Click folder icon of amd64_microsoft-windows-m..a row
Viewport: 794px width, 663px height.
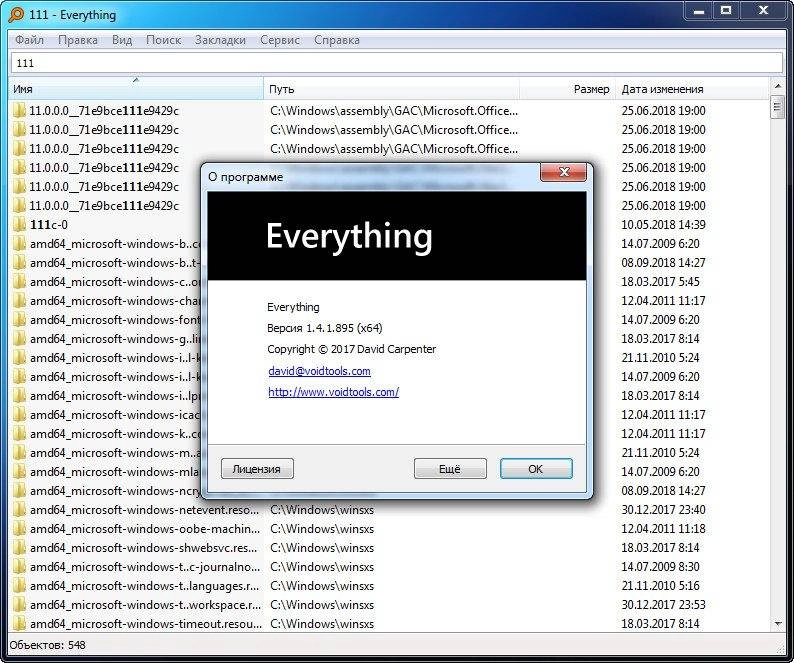pos(19,453)
